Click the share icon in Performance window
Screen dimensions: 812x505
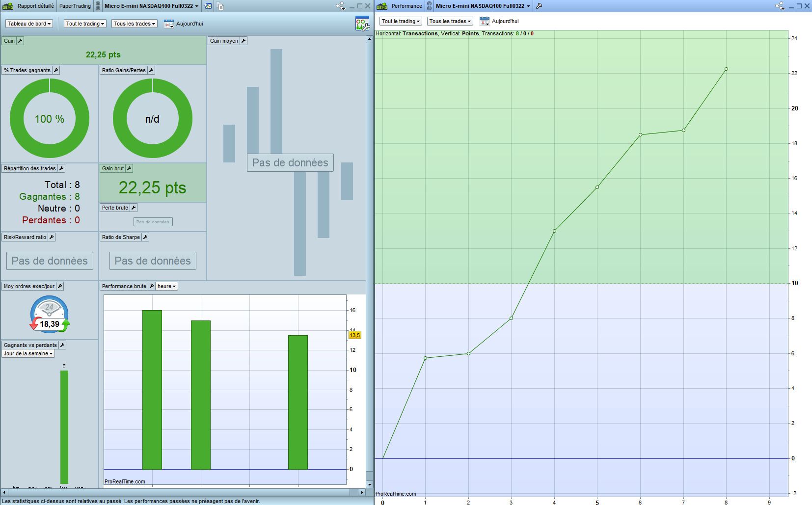click(780, 6)
